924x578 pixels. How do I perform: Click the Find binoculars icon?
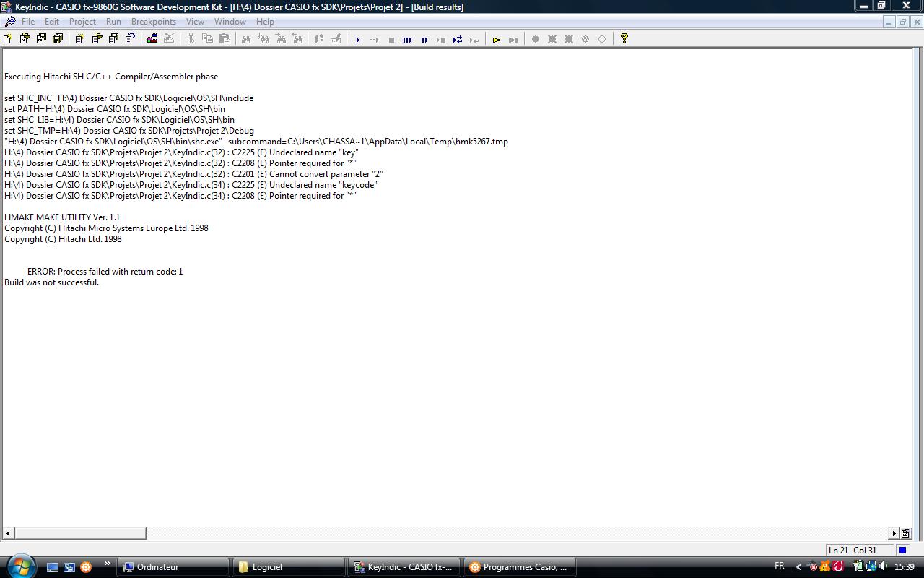pyautogui.click(x=246, y=39)
